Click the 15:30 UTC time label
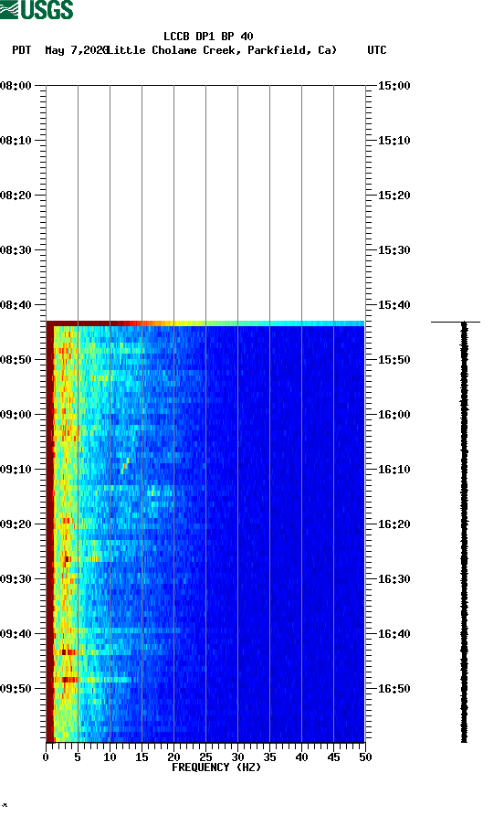Screen dimensions: 504x815 (394, 250)
